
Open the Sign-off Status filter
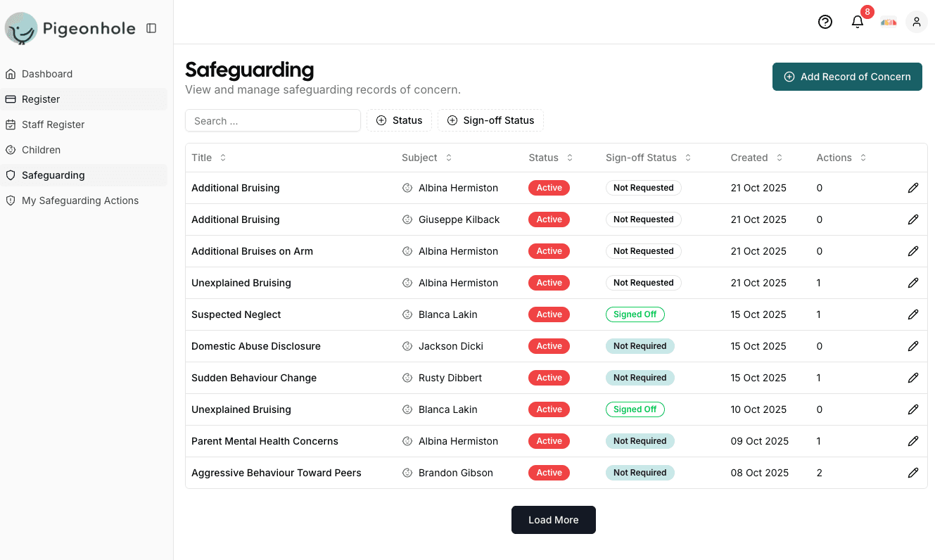490,120
